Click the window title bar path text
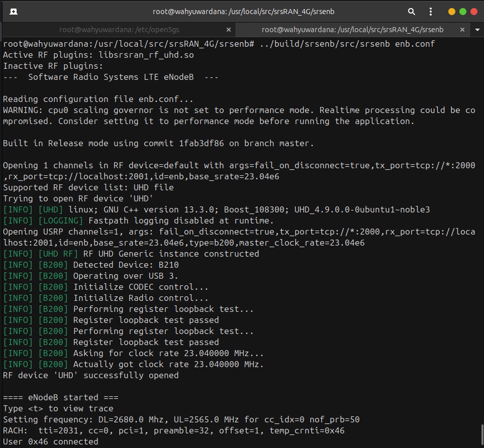Viewport: 484px width, 448px height. pyautogui.click(x=244, y=12)
